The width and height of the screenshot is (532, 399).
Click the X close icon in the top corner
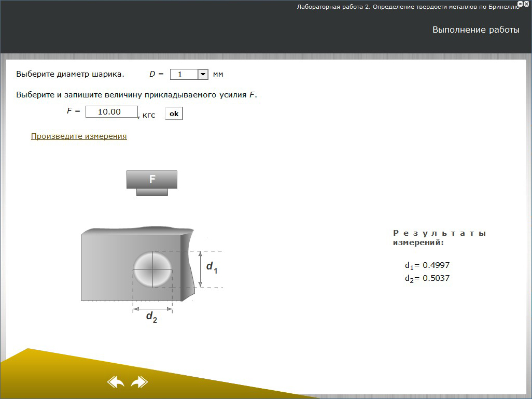526,4
